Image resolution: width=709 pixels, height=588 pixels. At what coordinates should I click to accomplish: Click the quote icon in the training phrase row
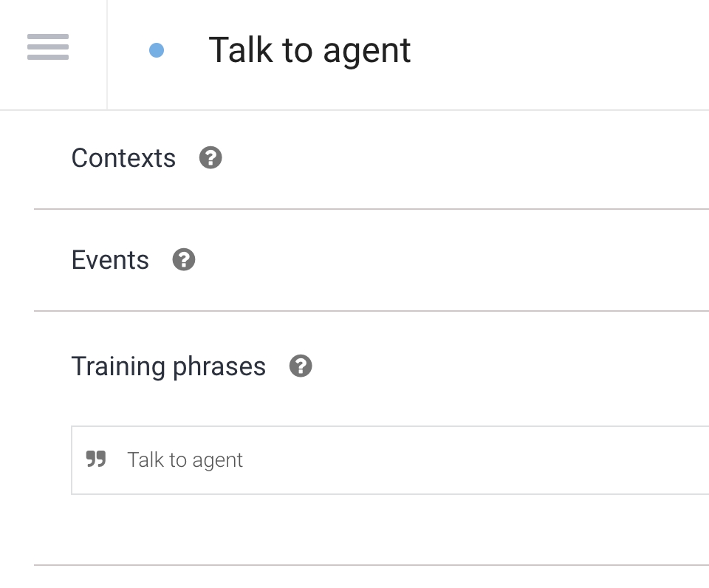(96, 459)
